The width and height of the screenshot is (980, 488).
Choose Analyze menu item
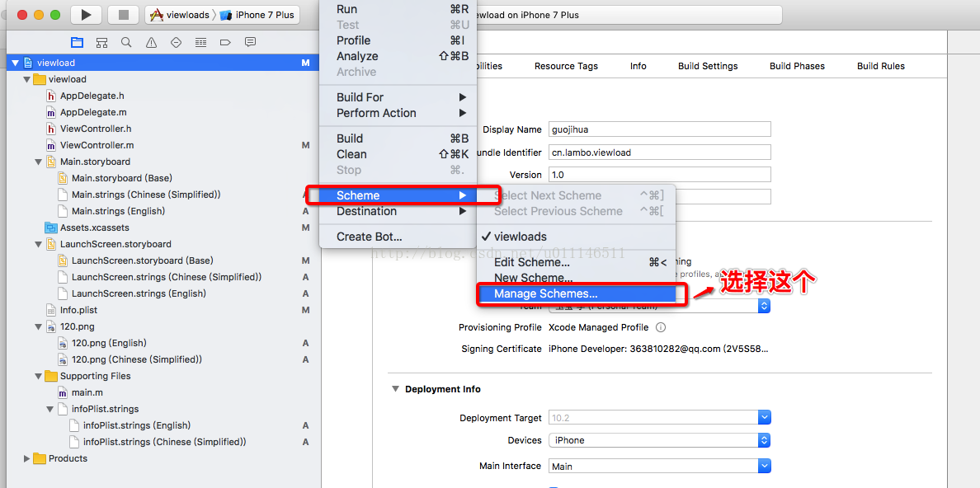(x=398, y=56)
